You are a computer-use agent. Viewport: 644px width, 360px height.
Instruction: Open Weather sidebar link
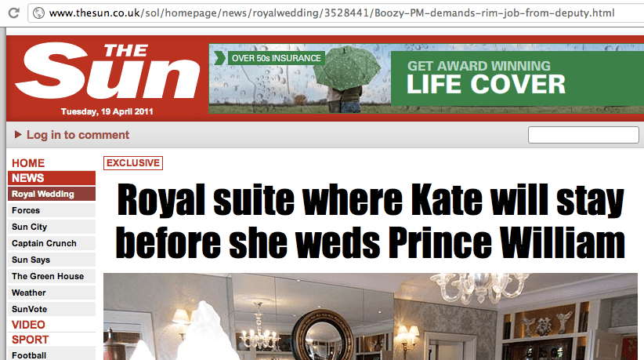coord(52,293)
